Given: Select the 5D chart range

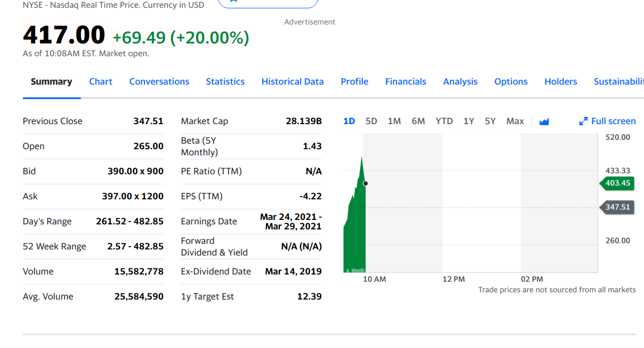Looking at the screenshot, I should pyautogui.click(x=371, y=121).
